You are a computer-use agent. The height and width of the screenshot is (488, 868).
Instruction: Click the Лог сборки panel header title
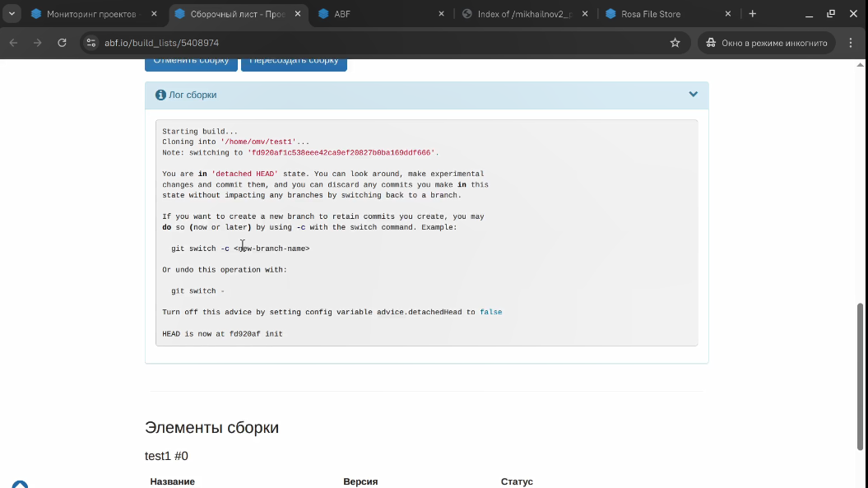[x=193, y=95]
